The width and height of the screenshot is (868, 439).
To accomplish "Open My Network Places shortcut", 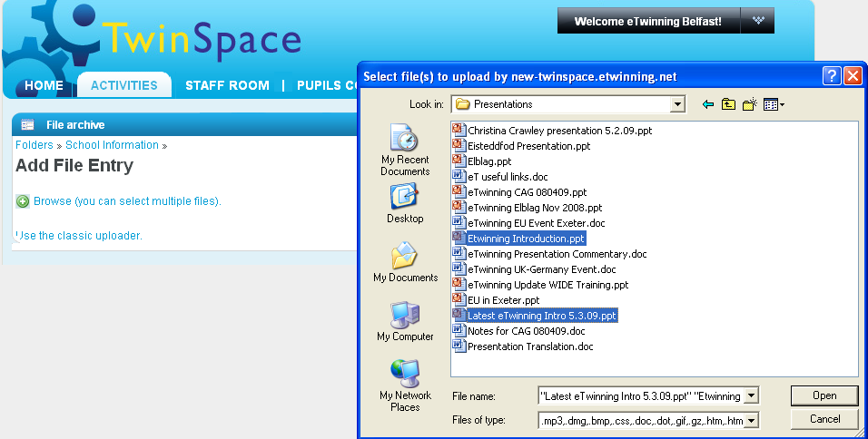I will tap(405, 385).
